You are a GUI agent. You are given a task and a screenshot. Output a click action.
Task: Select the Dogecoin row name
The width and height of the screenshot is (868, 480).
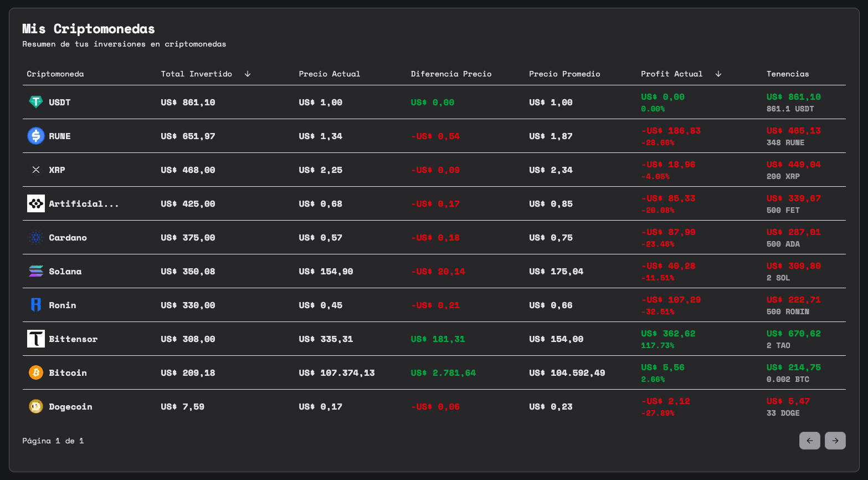(70, 406)
